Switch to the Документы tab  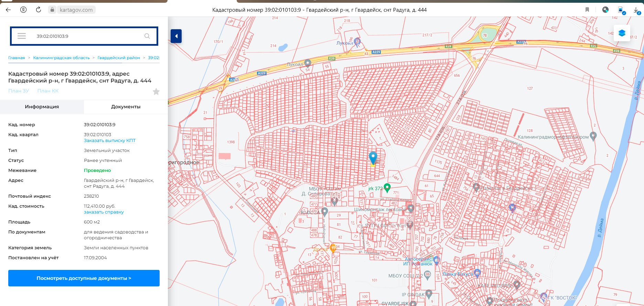click(126, 107)
